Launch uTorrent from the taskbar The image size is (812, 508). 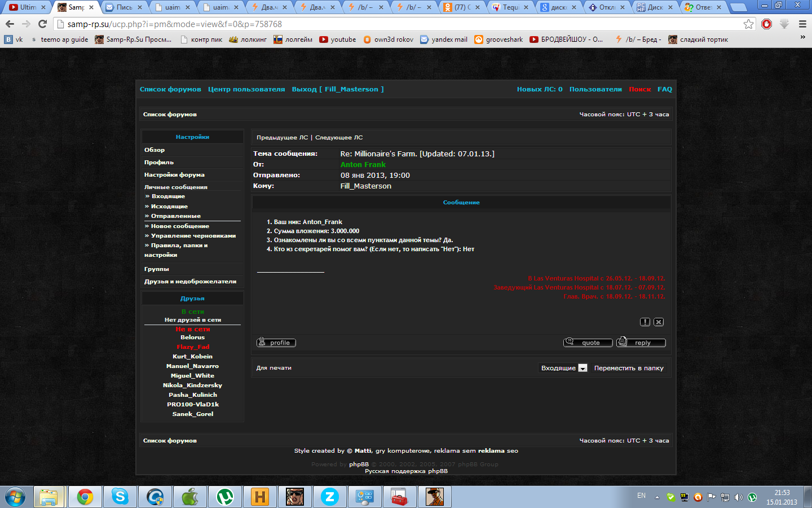point(225,497)
